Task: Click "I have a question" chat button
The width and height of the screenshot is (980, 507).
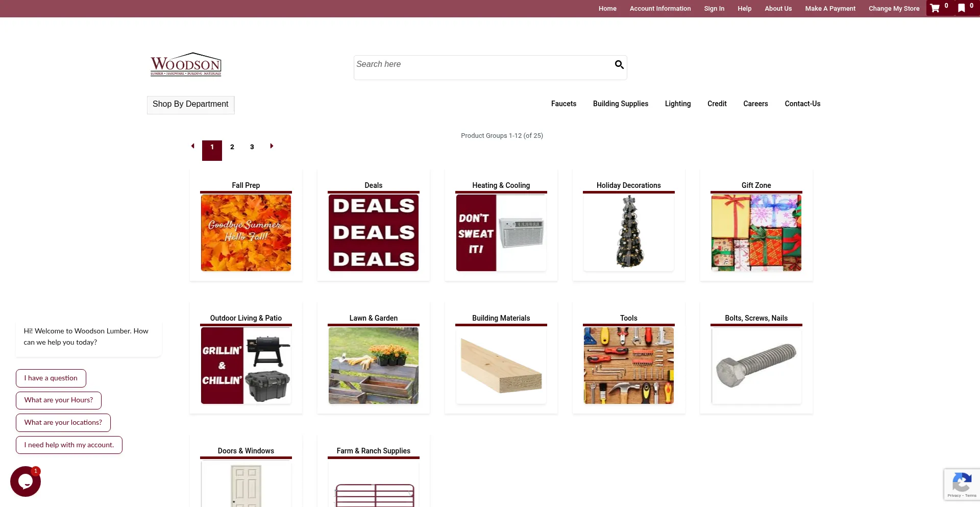Action: 51,378
